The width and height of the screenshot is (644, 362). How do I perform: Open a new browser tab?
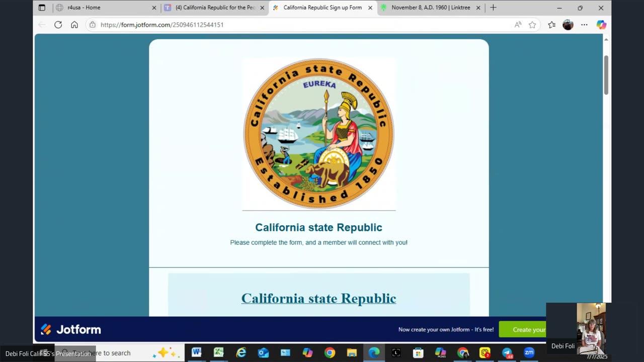[x=493, y=8]
